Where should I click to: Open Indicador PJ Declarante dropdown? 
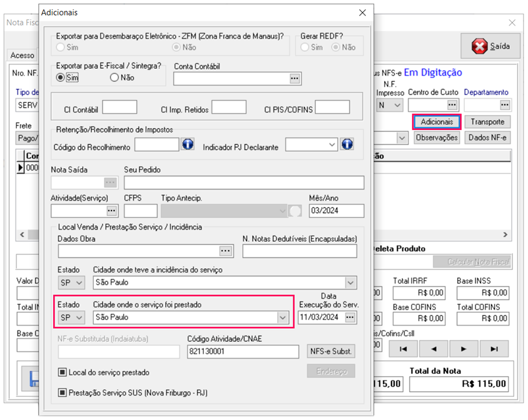tap(332, 144)
